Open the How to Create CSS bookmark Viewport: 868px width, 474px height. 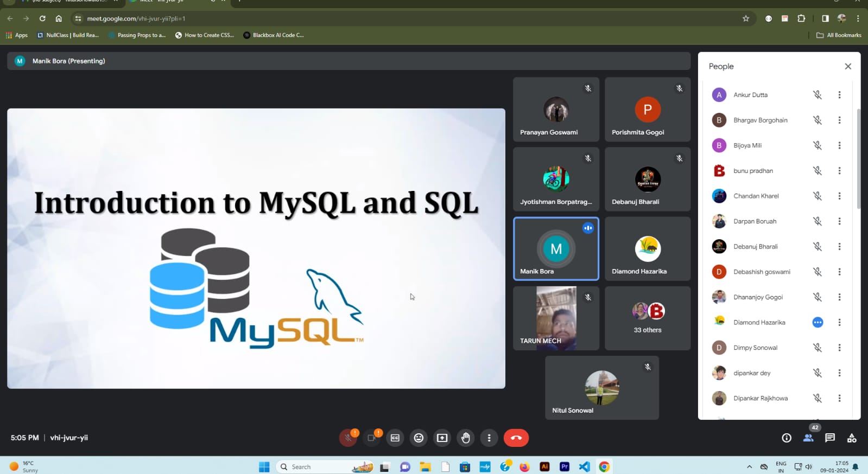(205, 35)
